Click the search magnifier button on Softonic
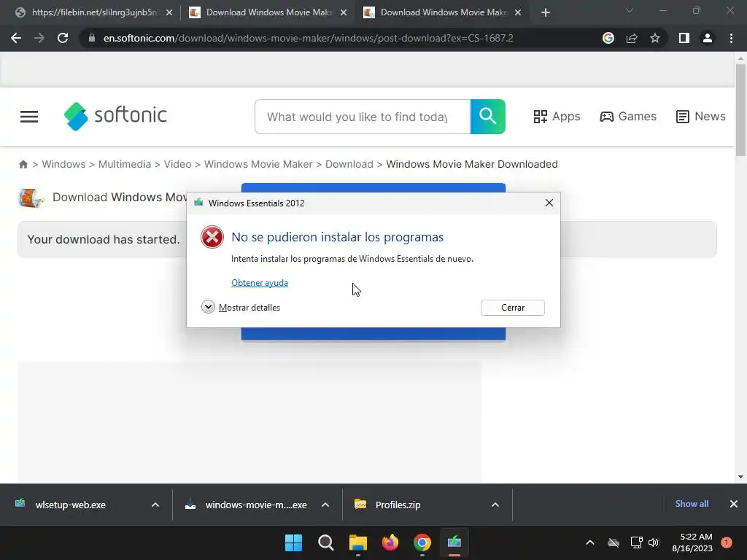 click(488, 117)
